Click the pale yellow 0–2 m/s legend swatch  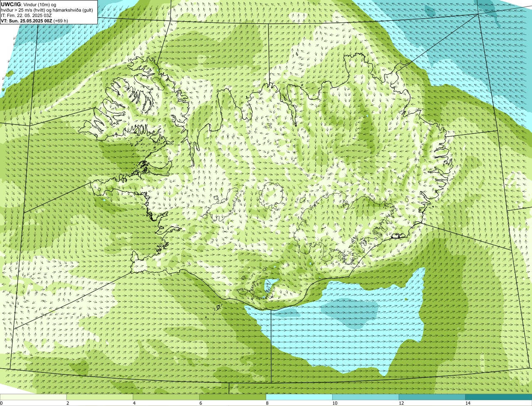pos(34,397)
